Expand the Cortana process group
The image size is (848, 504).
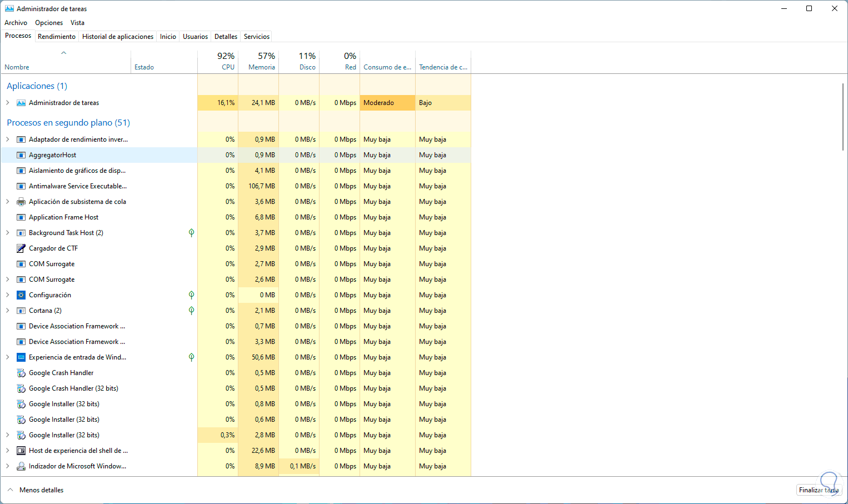point(8,311)
